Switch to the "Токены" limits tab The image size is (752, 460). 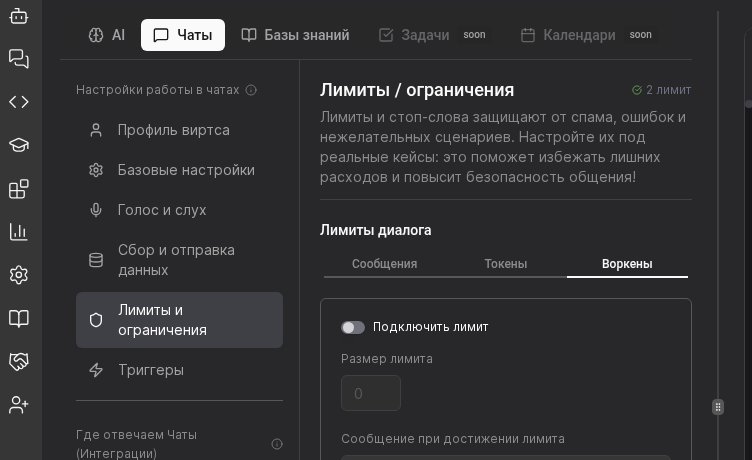(x=505, y=264)
